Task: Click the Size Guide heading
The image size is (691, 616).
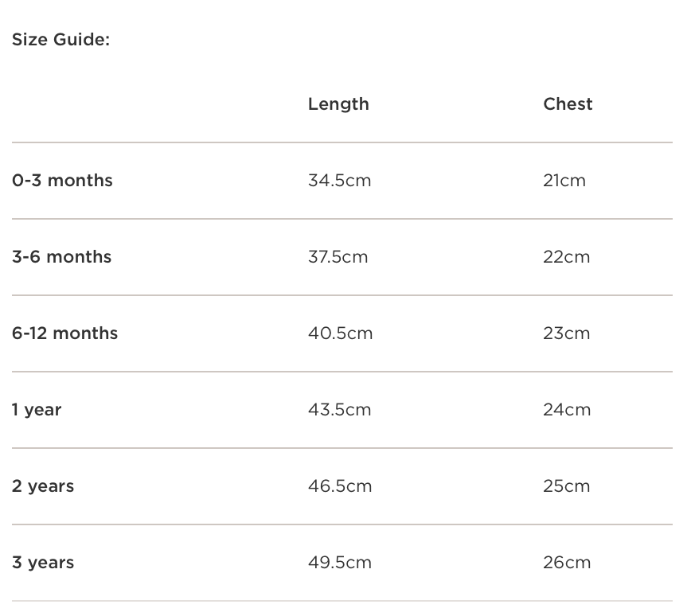Action: click(x=61, y=40)
